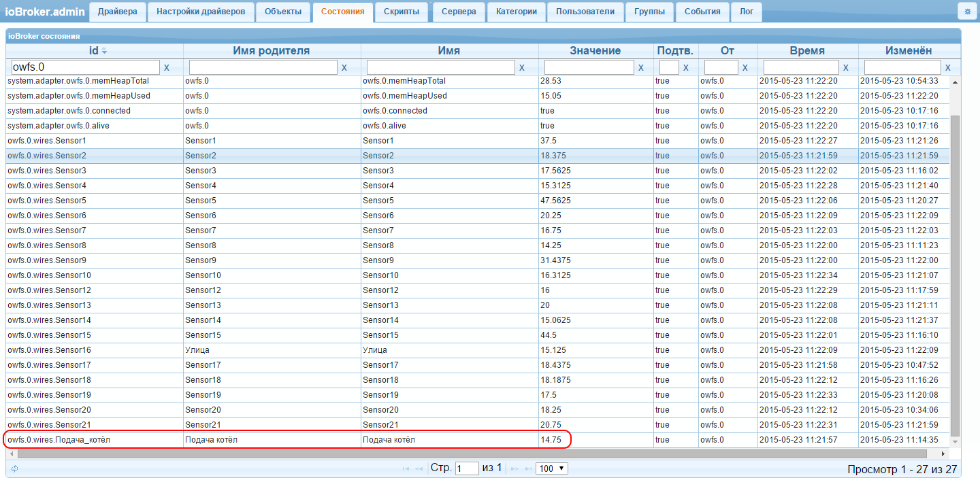Clear the Имя filter x
980x497 pixels.
click(x=522, y=67)
